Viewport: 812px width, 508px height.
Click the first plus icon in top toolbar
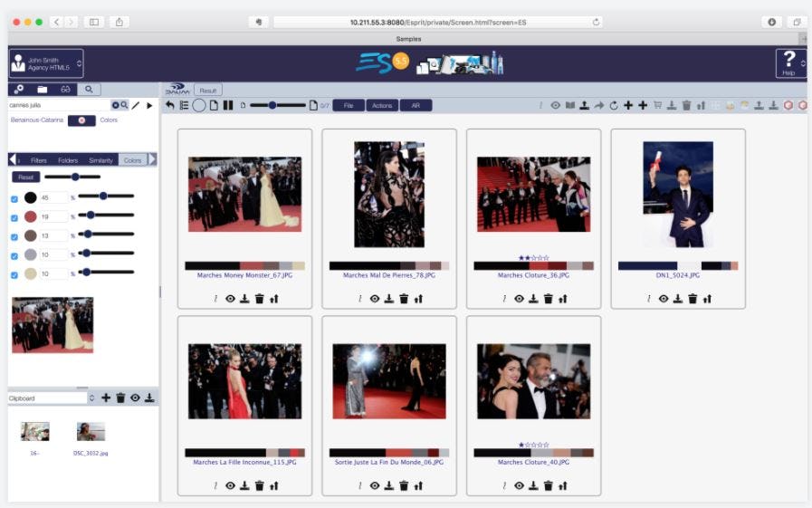click(x=628, y=106)
